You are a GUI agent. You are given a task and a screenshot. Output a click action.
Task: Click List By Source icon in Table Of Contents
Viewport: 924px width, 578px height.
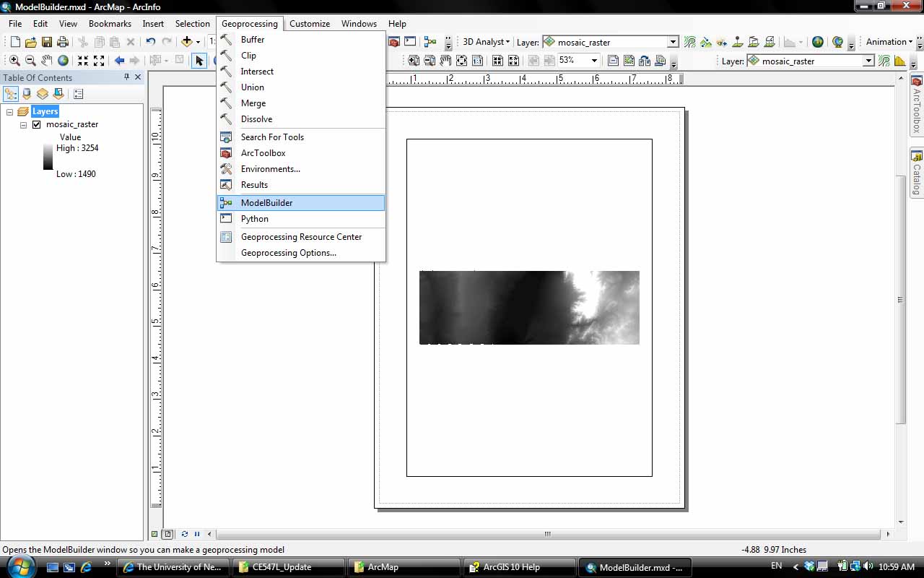[27, 94]
